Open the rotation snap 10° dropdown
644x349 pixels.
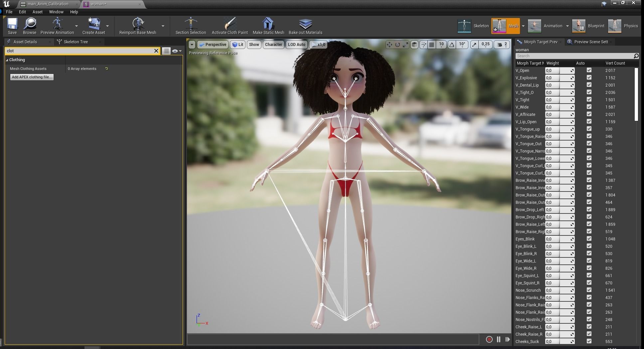point(462,45)
